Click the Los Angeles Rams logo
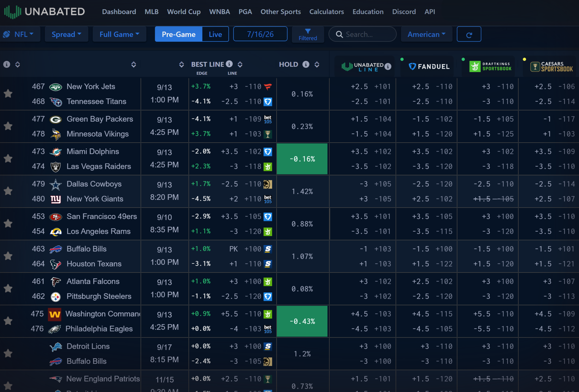Screen dimensions: 579x392 click(x=56, y=232)
